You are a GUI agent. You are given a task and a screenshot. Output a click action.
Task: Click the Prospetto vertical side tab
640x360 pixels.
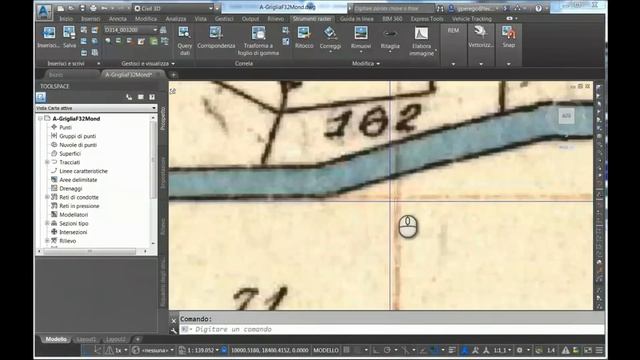coord(163,119)
